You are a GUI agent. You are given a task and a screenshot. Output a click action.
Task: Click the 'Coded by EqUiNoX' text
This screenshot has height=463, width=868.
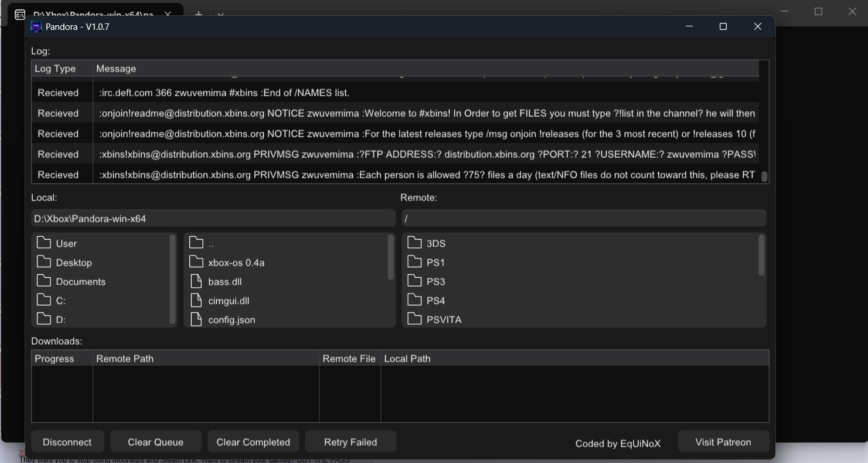point(618,444)
